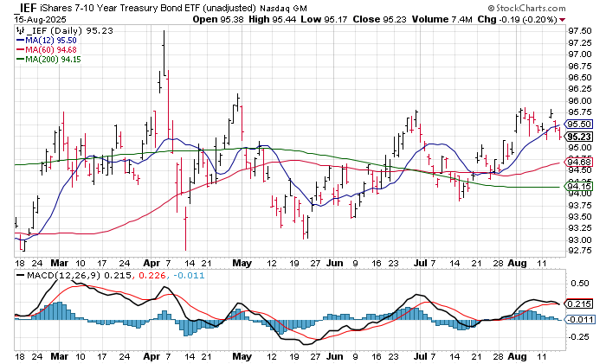Viewport: 606px width, 364px height.
Task: Click the black 95.23 last price tag
Action: [577, 137]
